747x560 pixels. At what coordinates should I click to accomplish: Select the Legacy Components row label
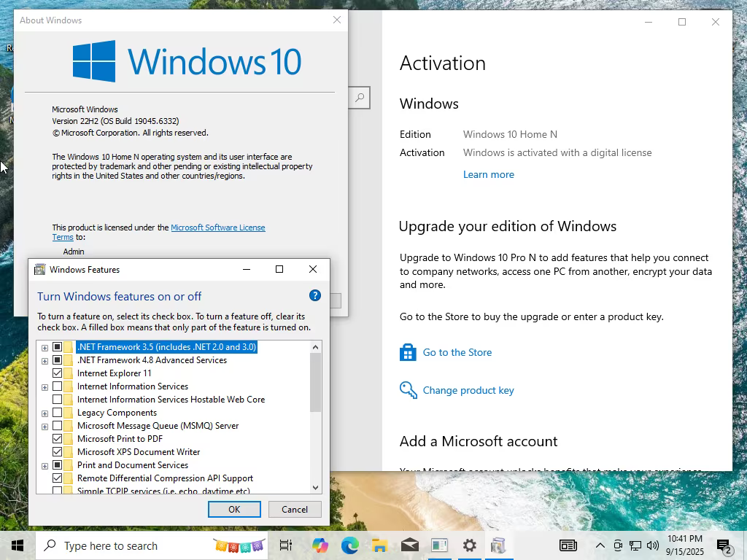pyautogui.click(x=117, y=413)
